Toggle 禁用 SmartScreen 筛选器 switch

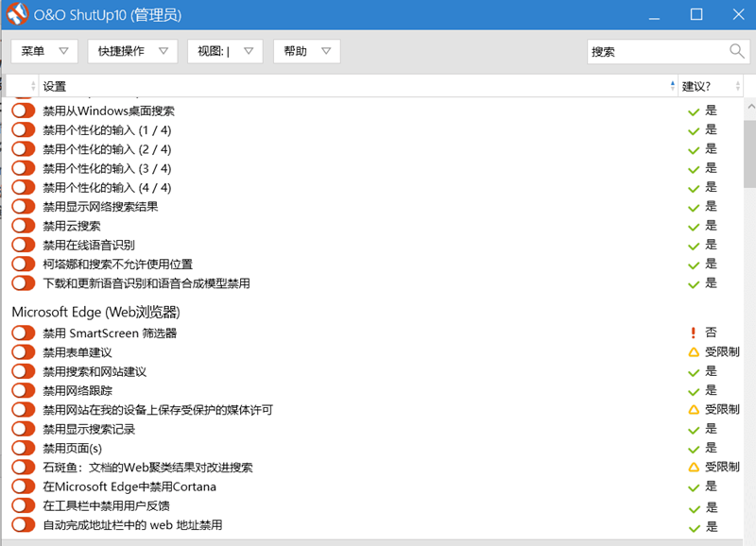coord(23,333)
